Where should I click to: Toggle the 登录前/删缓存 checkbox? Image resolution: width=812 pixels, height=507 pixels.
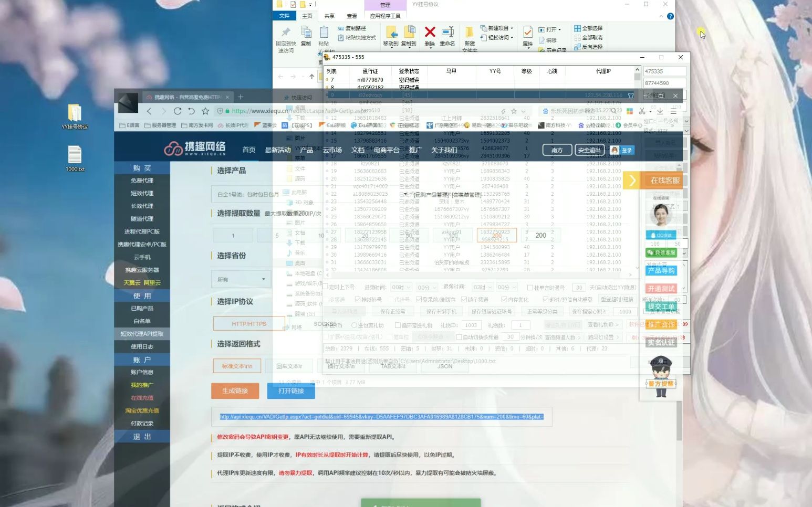[419, 300]
